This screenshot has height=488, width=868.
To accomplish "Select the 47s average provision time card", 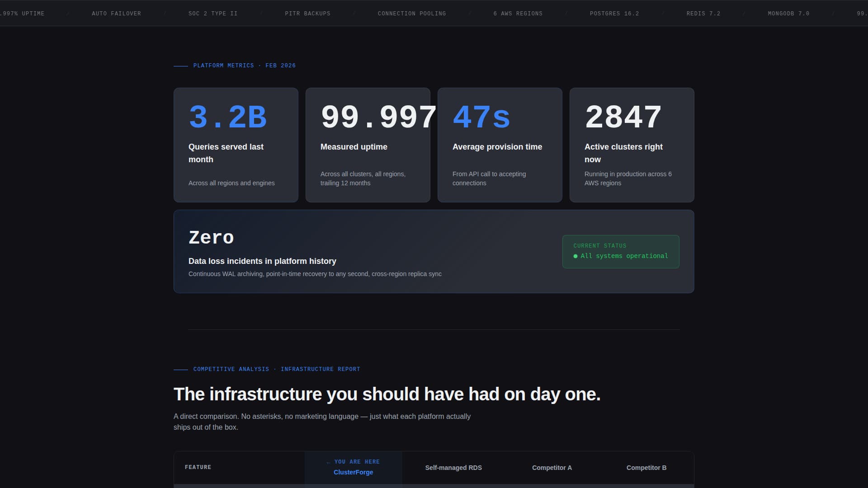I will (500, 145).
